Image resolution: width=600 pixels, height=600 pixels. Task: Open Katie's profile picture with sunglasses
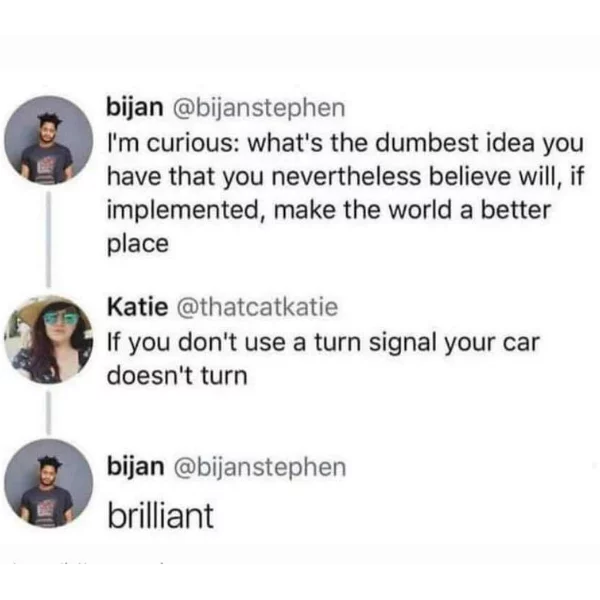click(49, 340)
